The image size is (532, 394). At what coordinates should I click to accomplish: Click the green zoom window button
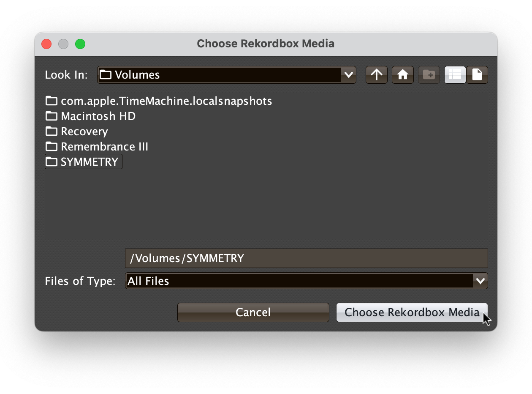[x=80, y=44]
